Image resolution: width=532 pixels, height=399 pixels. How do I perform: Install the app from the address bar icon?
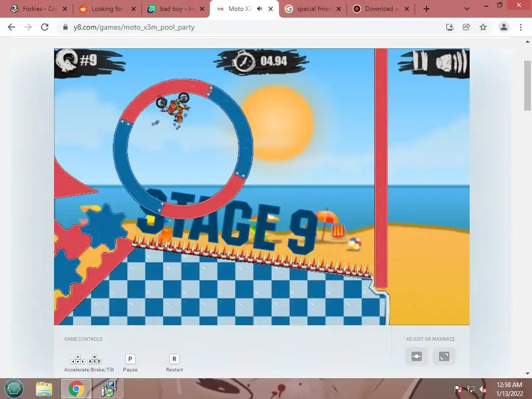449,27
